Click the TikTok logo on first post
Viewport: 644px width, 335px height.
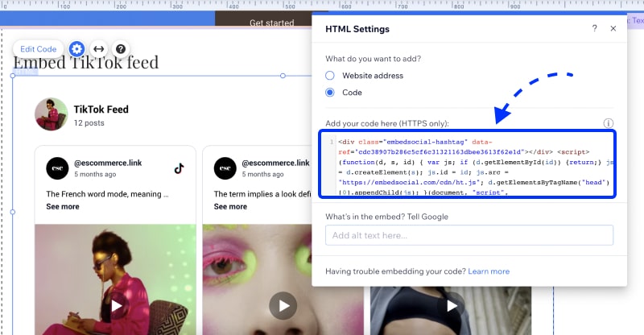179,168
